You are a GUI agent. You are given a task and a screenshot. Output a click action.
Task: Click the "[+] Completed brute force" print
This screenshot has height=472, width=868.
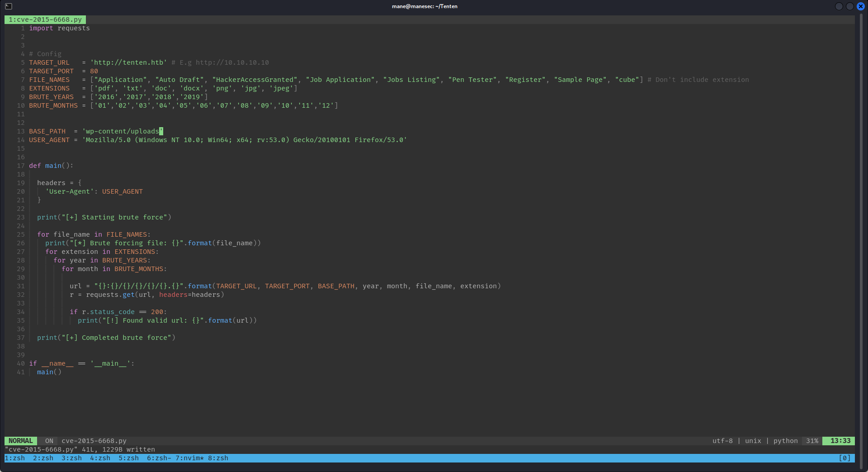tap(106, 338)
